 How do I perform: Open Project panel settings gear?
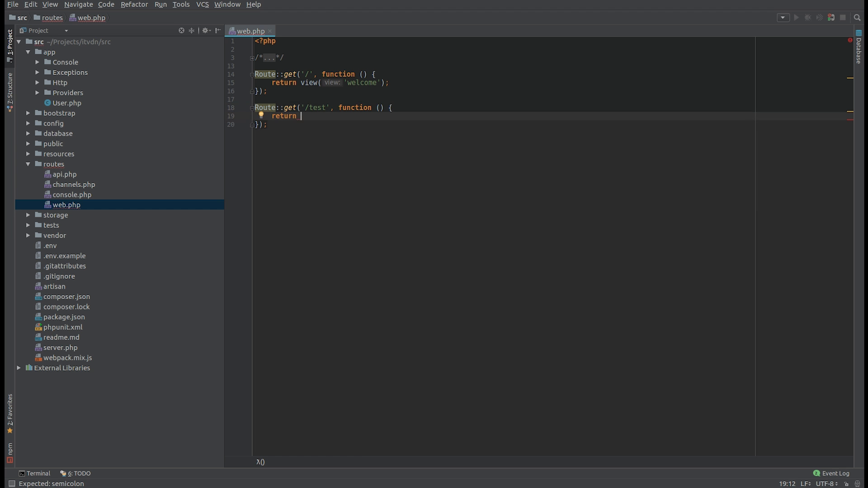(x=206, y=30)
